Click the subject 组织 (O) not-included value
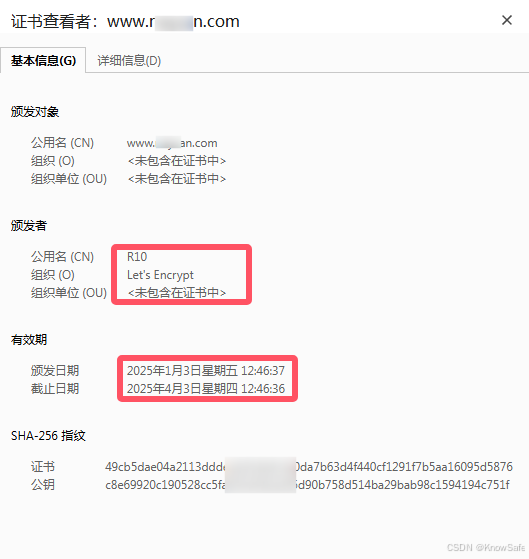This screenshot has width=529, height=559. tap(177, 161)
